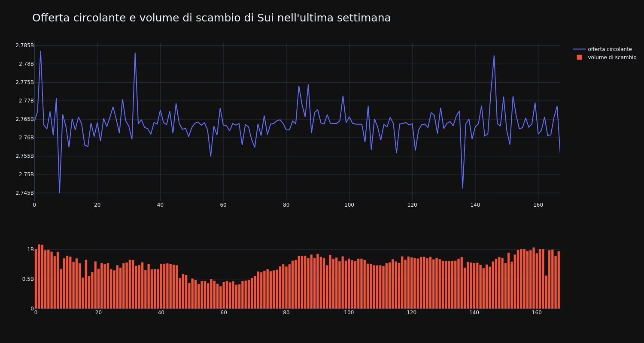644x343 pixels.
Task: Click the short volume bar near hour 163
Action: pos(546,292)
